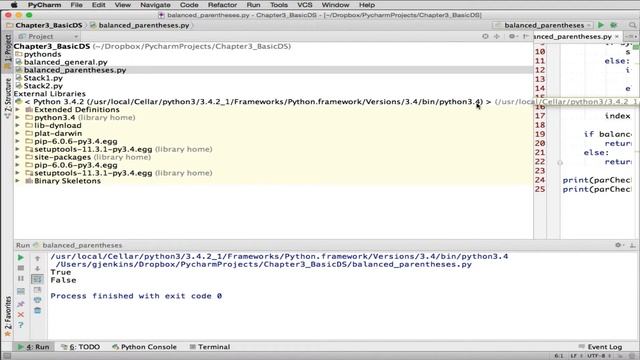The width and height of the screenshot is (640, 360).
Task: Open the Navigate menu
Action: pos(155,5)
